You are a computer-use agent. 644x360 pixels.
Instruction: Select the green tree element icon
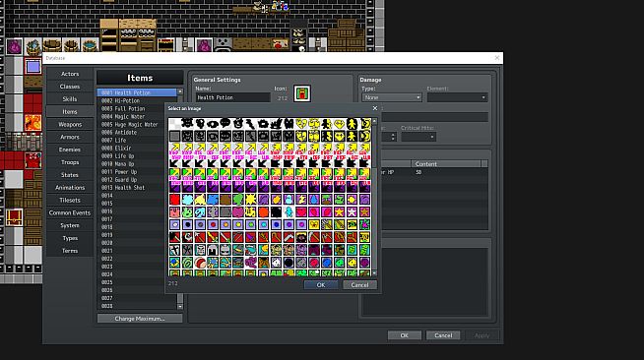pos(238,200)
